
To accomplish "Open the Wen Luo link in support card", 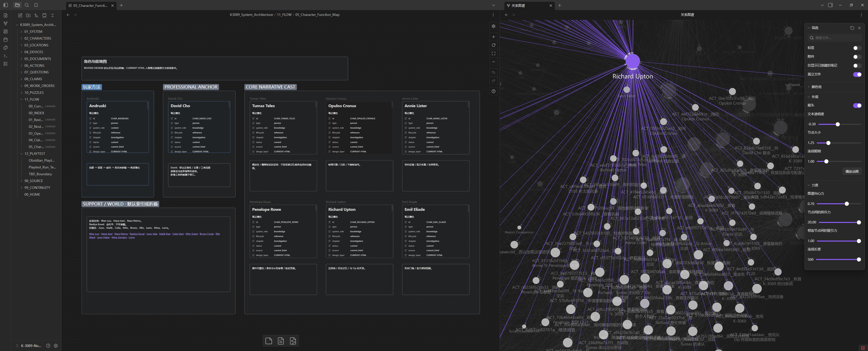I will pyautogui.click(x=94, y=234).
